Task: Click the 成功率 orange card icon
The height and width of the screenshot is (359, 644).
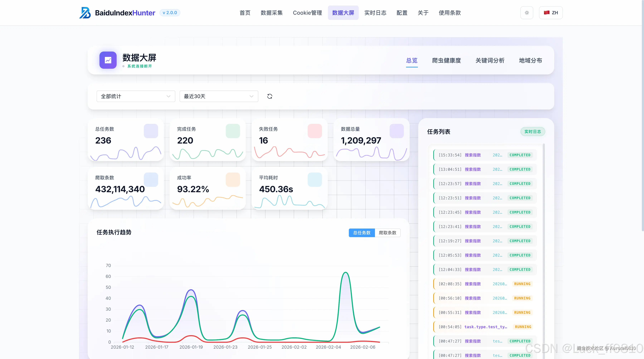Action: (233, 180)
